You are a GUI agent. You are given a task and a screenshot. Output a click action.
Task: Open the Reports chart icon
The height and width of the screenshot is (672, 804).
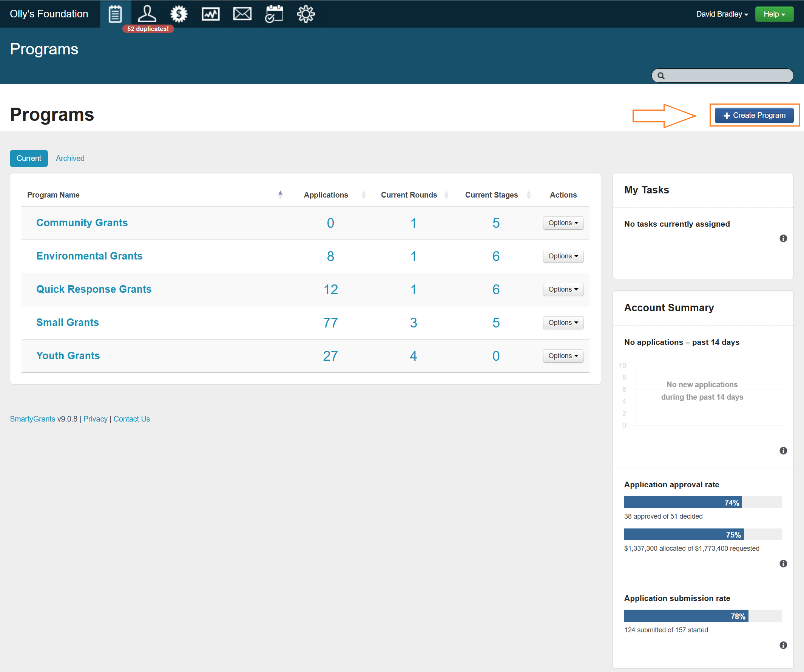coord(211,14)
